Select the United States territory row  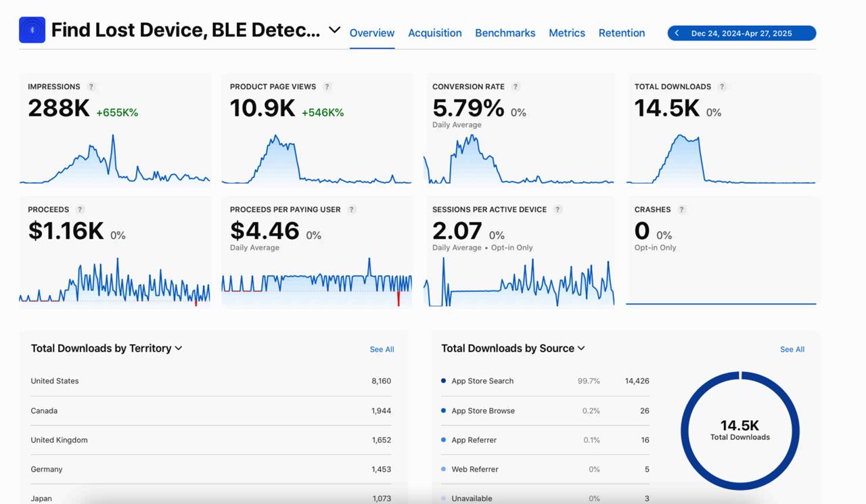point(210,381)
